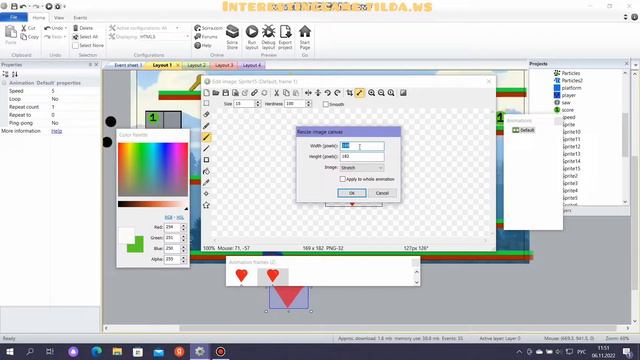Select the highlighted Brush tool
Image resolution: width=640 pixels, height=360 pixels.
point(207,137)
